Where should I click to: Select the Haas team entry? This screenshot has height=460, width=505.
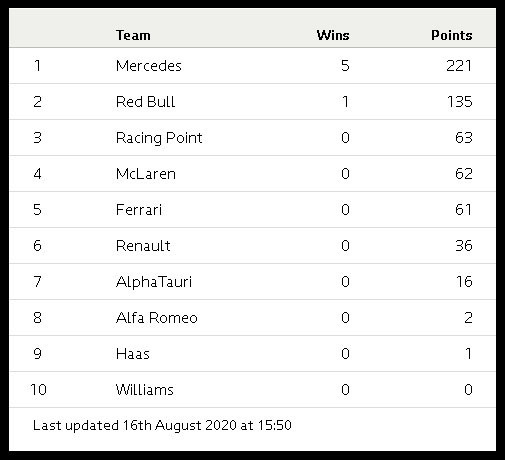133,354
